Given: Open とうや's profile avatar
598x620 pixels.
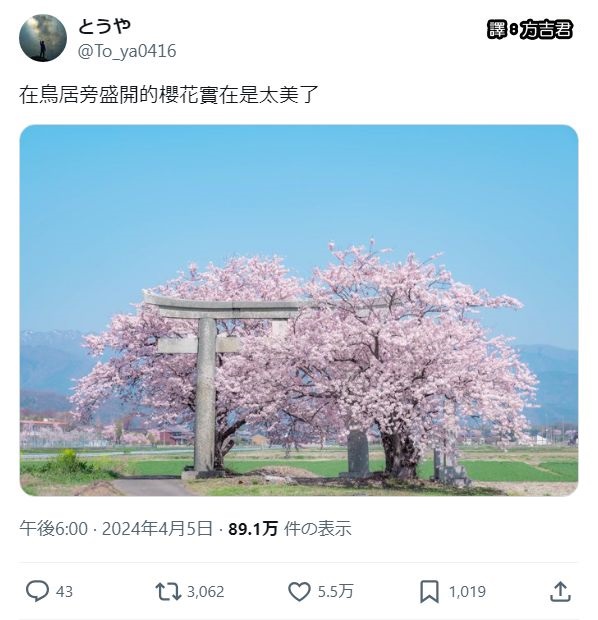Looking at the screenshot, I should click(43, 38).
